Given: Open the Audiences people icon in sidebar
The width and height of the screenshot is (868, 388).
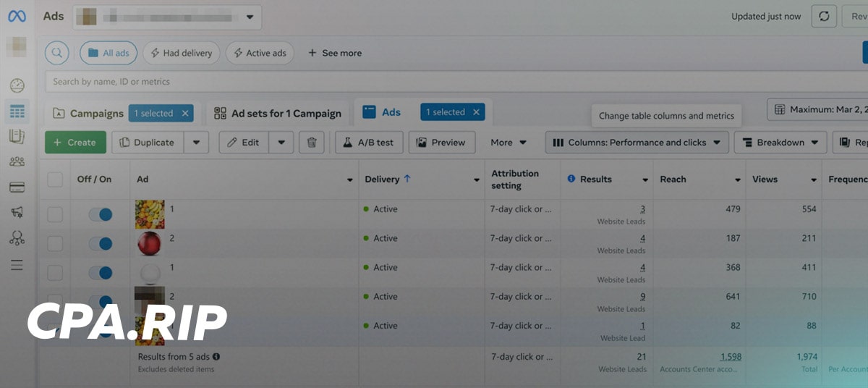Looking at the screenshot, I should pyautogui.click(x=17, y=161).
